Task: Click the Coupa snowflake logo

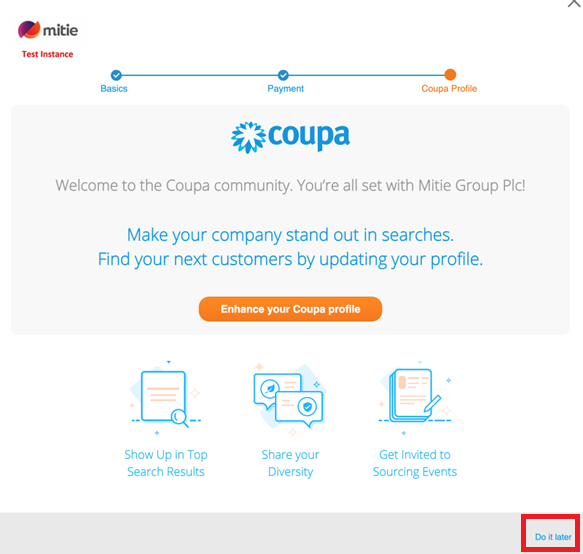Action: tap(248, 137)
